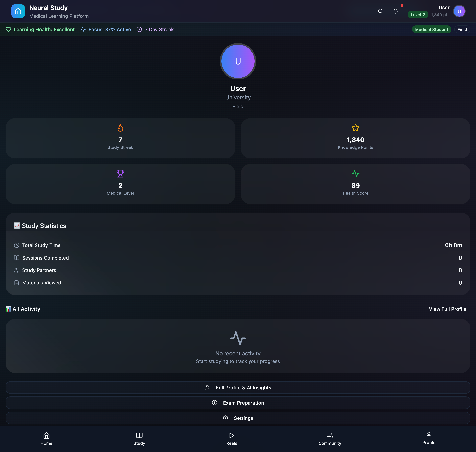Click the Neural Study home logo icon
Screen dimensions: 476x452
click(18, 11)
